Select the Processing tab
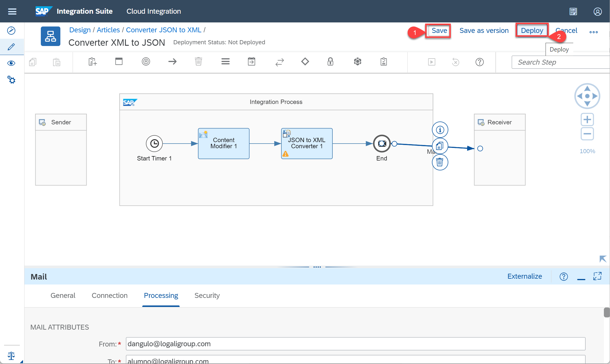 click(x=161, y=296)
